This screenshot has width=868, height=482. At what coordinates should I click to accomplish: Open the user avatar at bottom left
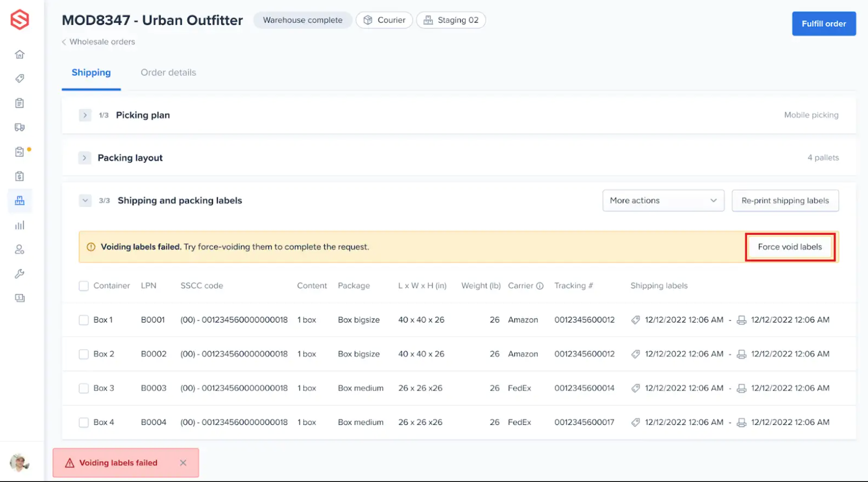click(19, 462)
